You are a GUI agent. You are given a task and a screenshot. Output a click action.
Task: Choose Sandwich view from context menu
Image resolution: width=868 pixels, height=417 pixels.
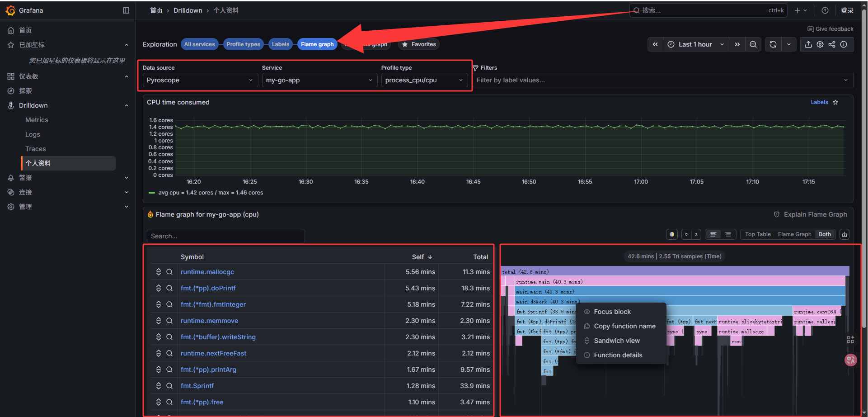(x=617, y=341)
